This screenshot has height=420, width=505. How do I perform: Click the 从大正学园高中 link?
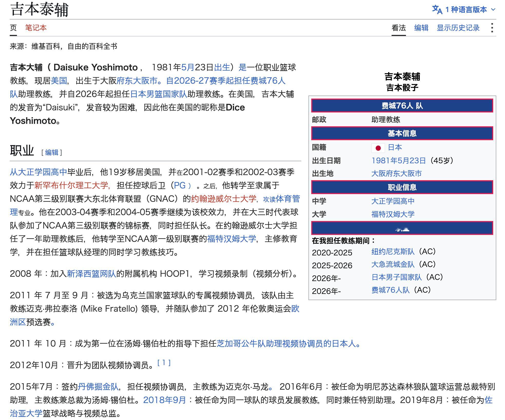[38, 172]
